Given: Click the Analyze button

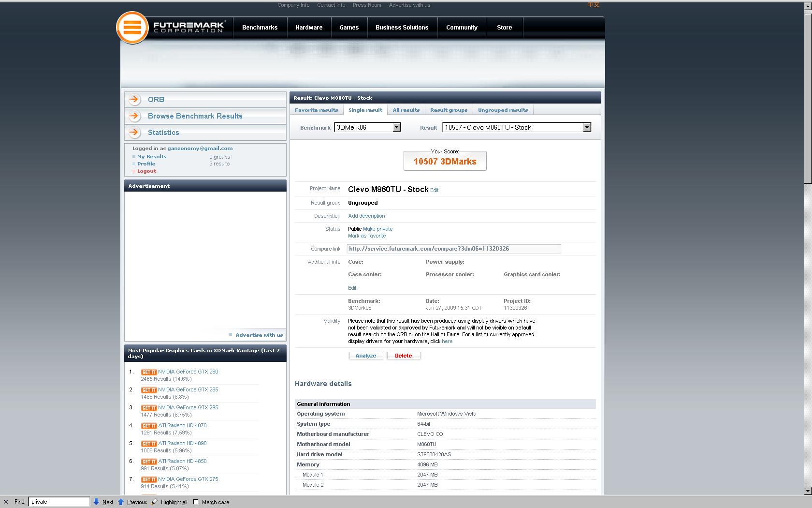Looking at the screenshot, I should (366, 356).
